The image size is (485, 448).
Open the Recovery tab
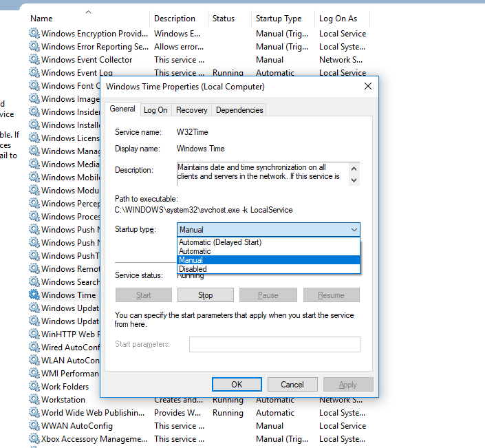[192, 110]
